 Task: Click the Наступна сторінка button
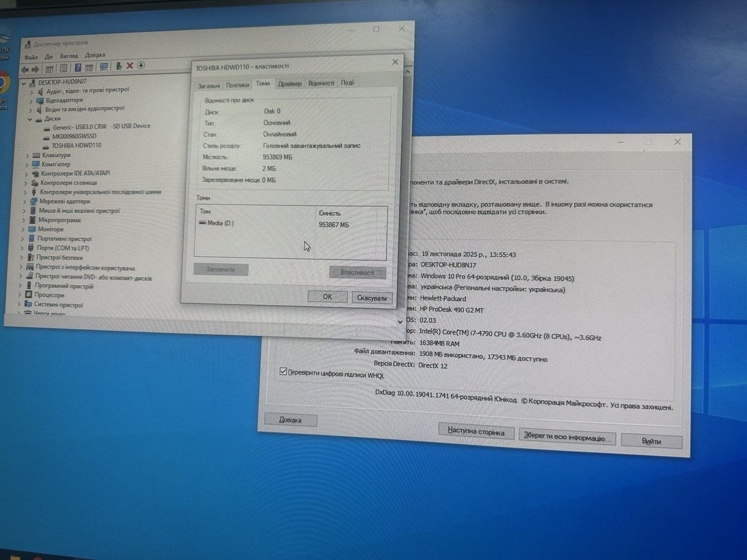tap(476, 431)
